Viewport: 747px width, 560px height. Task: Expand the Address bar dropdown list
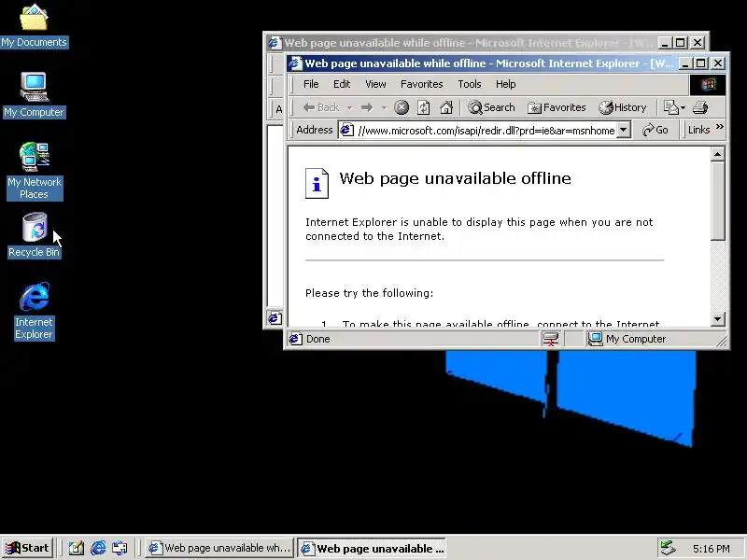(623, 130)
